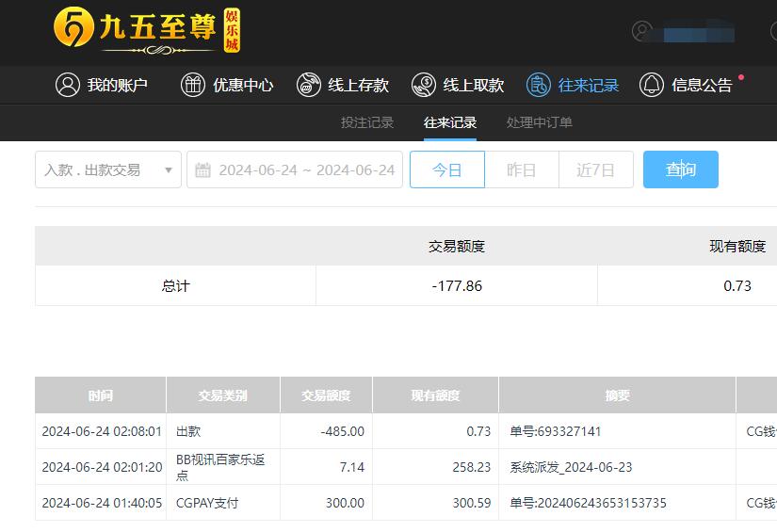Click the user avatar icon top right
The image size is (777, 532).
(x=642, y=31)
